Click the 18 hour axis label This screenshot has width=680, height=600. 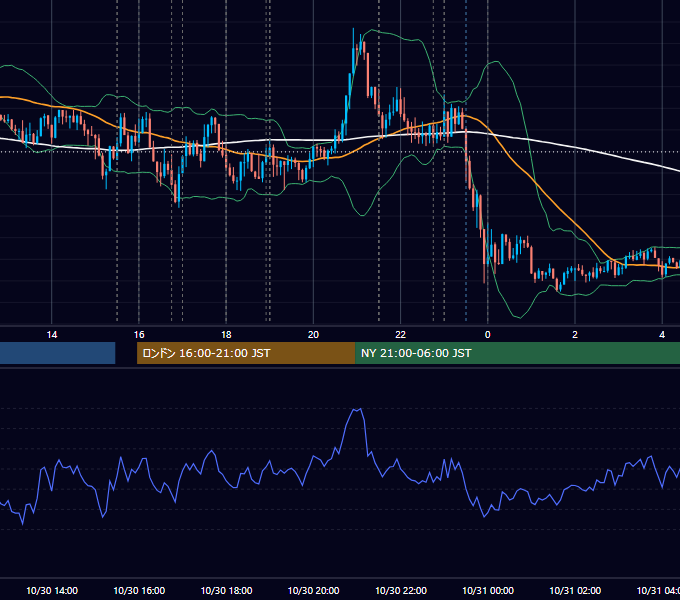[x=226, y=335]
